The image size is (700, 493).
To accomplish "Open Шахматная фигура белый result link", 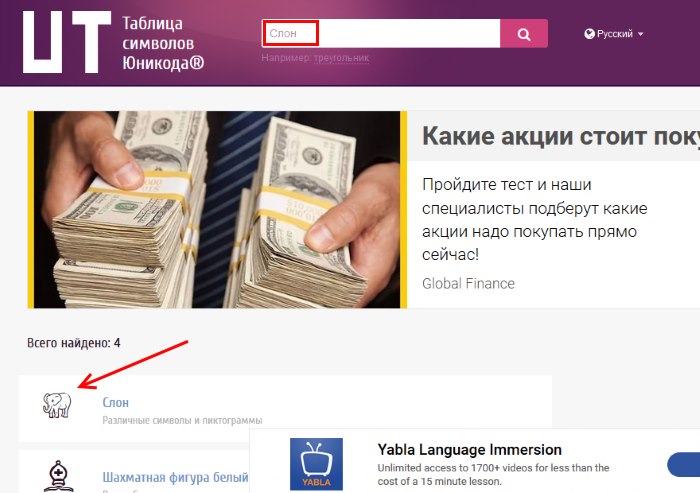I will pos(175,477).
